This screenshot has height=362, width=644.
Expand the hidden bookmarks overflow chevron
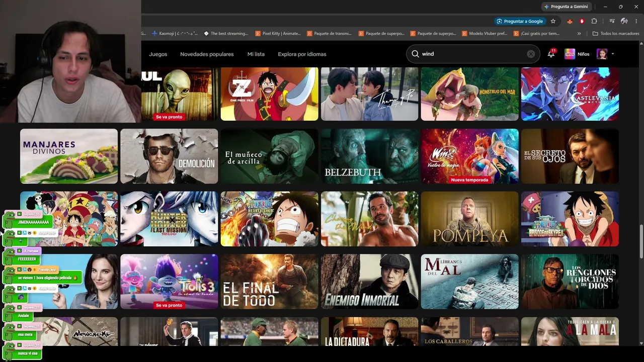coord(579,34)
